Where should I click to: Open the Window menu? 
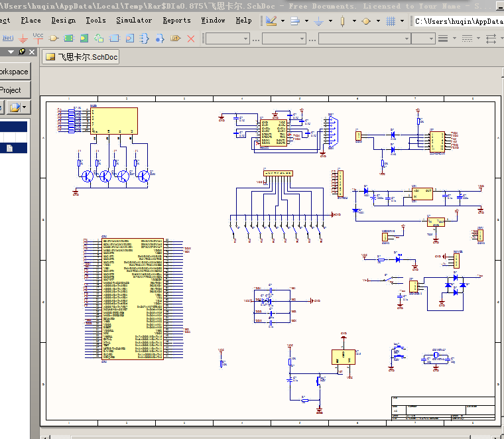click(213, 21)
